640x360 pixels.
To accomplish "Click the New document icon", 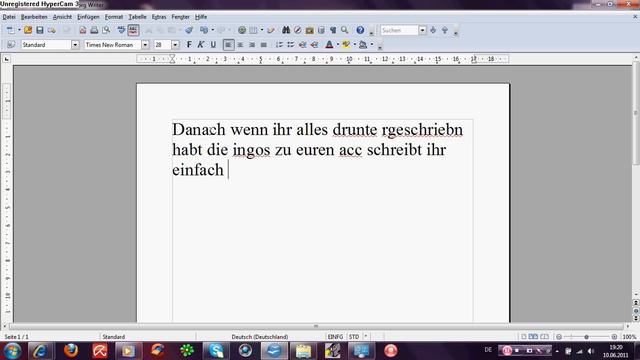I will click(x=11, y=30).
